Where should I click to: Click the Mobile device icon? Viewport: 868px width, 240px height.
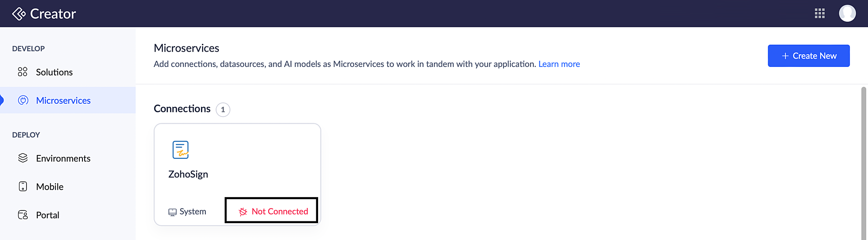tap(23, 187)
